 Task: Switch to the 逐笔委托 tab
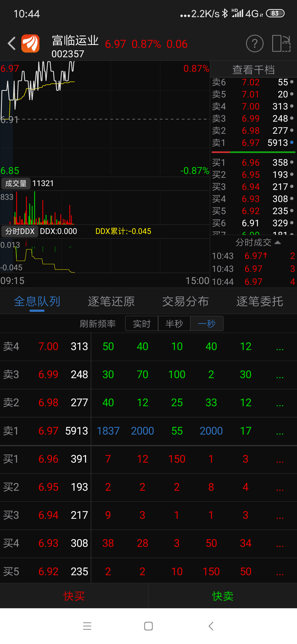click(260, 301)
